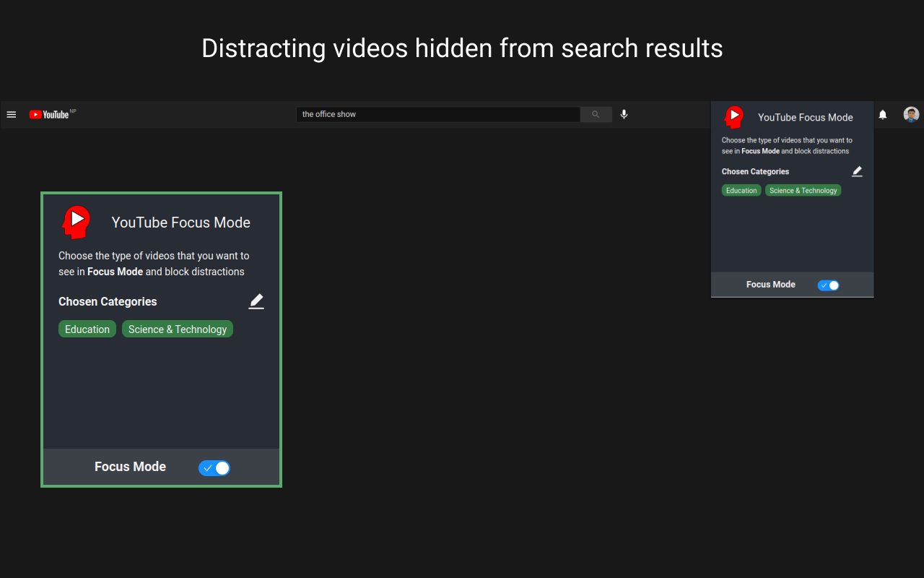
Task: Select the Science & Technology category tag
Action: click(x=177, y=329)
